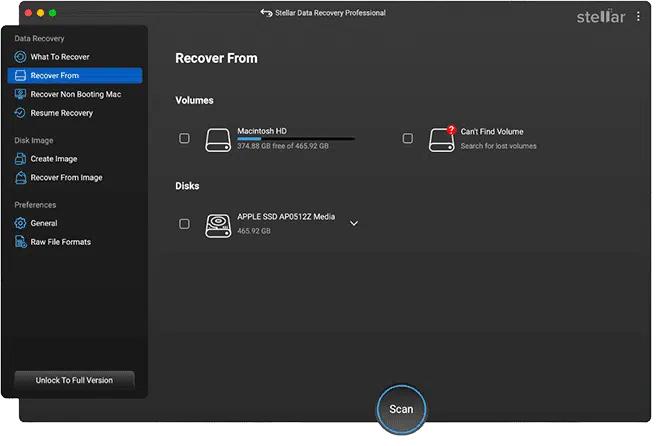Click the Macintosh HD drive icon
This screenshot has height=446, width=668.
point(218,139)
